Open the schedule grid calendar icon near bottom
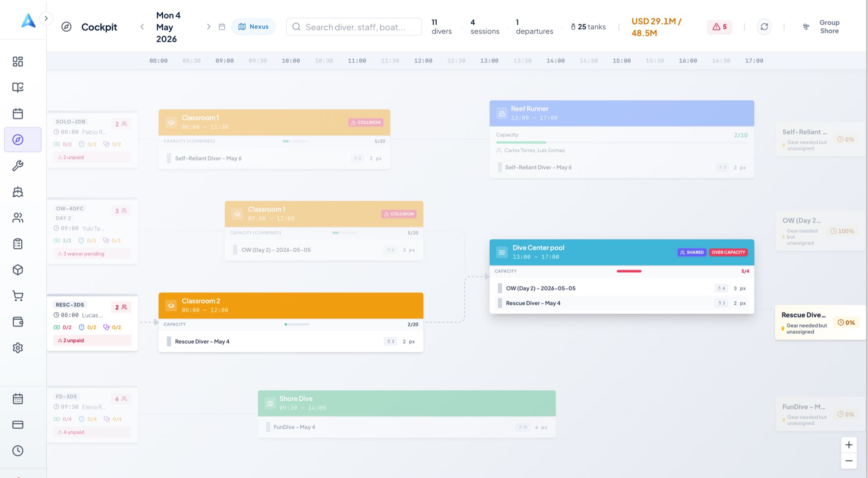The image size is (868, 478). coord(18,399)
